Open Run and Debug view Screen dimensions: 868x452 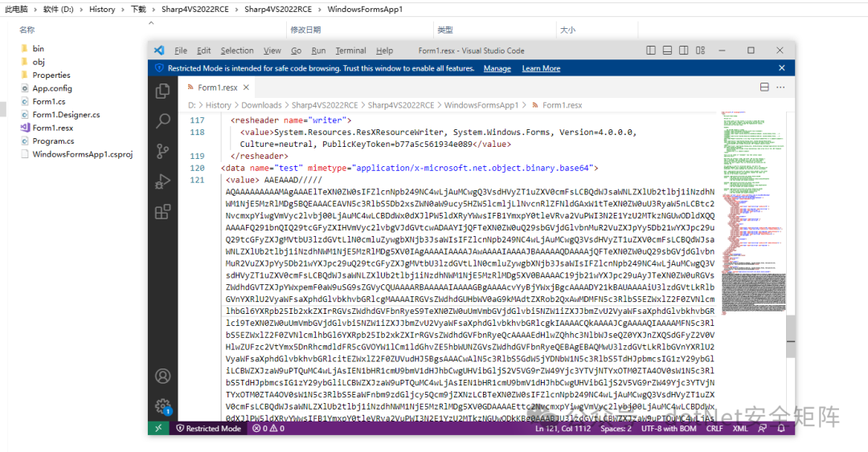(x=162, y=181)
